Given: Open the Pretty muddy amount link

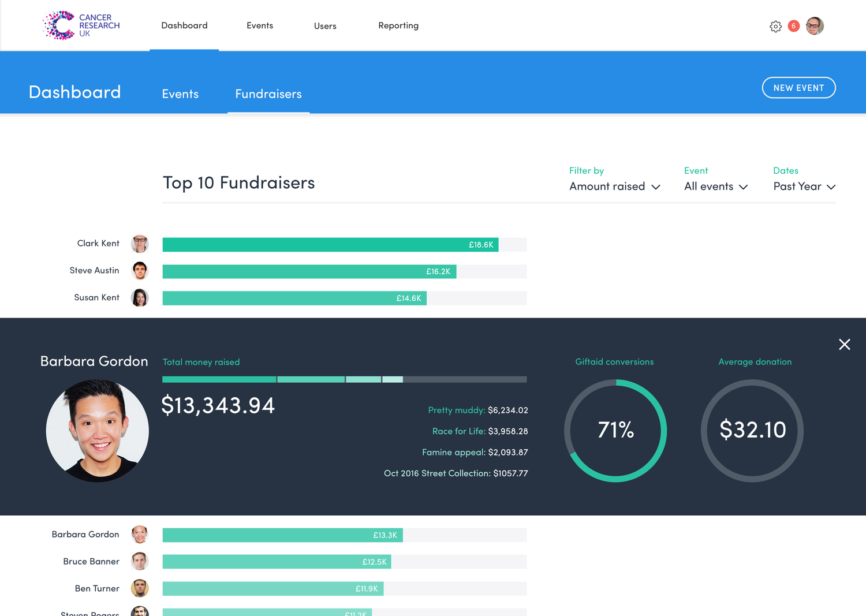Looking at the screenshot, I should [477, 410].
